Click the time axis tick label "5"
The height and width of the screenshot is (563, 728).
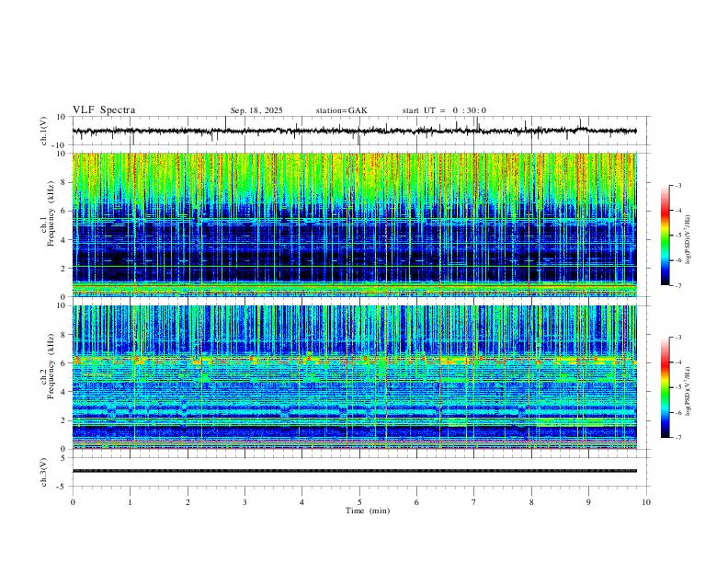pos(359,502)
